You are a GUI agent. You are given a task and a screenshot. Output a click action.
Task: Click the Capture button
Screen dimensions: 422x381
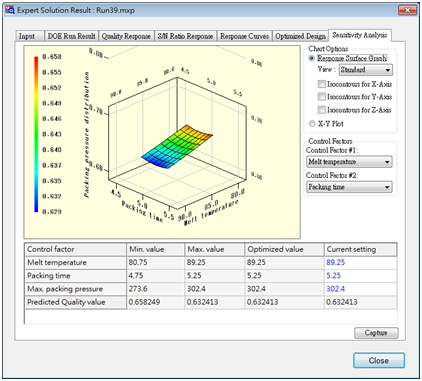click(x=376, y=333)
